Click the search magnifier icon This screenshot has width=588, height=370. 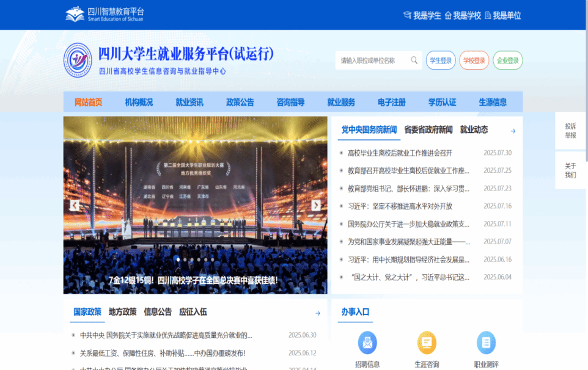pos(414,60)
